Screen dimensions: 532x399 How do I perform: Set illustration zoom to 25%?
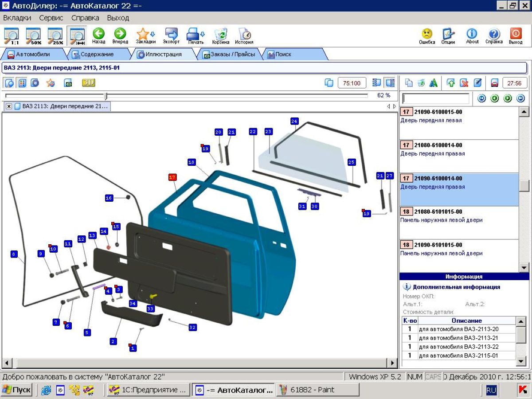[55, 36]
